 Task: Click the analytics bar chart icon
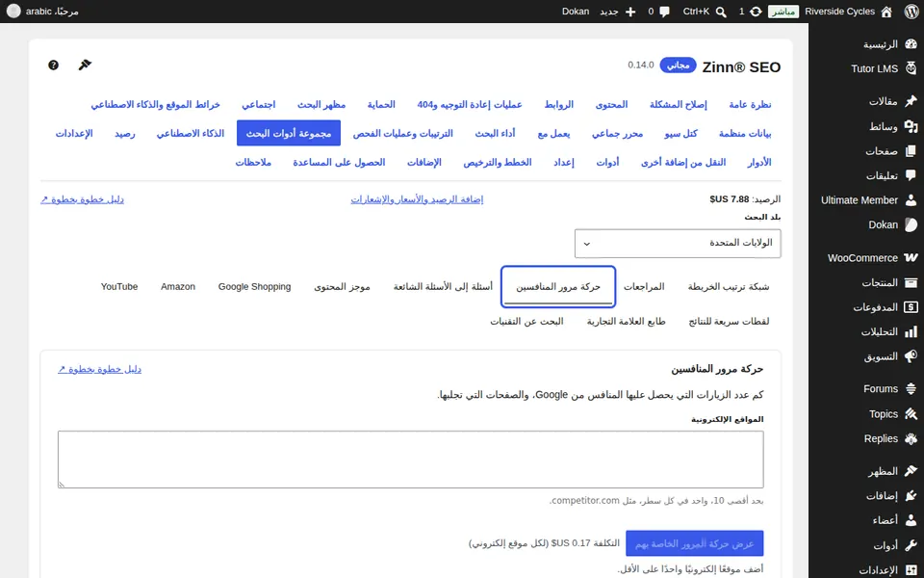911,332
